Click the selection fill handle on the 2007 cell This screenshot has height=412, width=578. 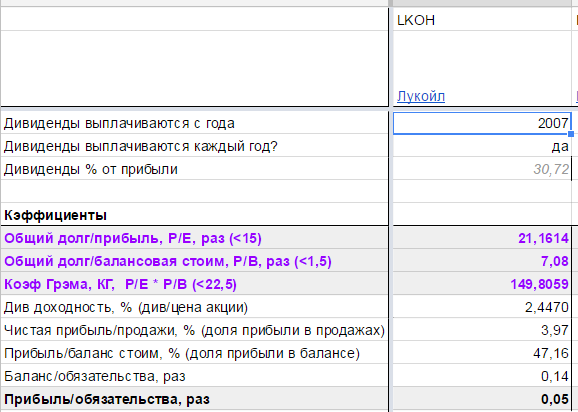pyautogui.click(x=571, y=134)
